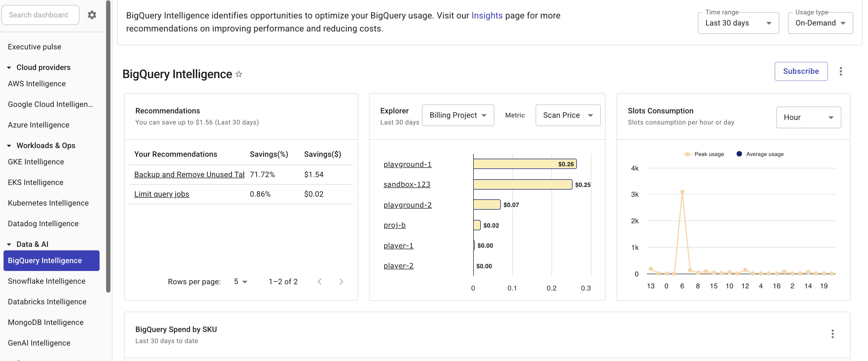
Task: Go to next page of recommendations
Action: click(341, 282)
